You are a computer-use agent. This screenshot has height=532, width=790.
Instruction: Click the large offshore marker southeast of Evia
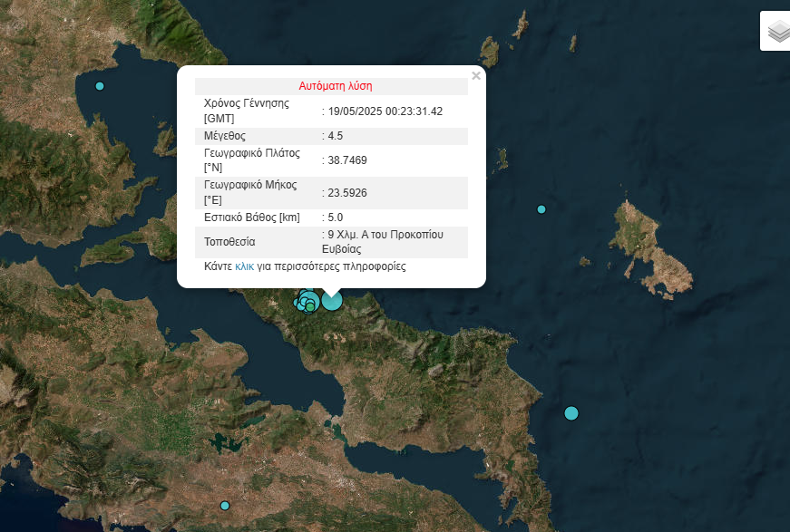point(571,413)
